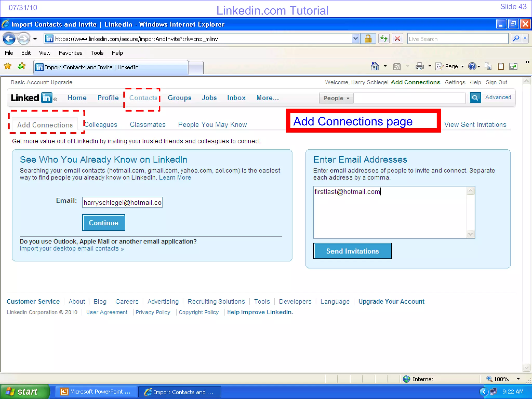Select the Classmates tab
532x399 pixels.
click(148, 125)
